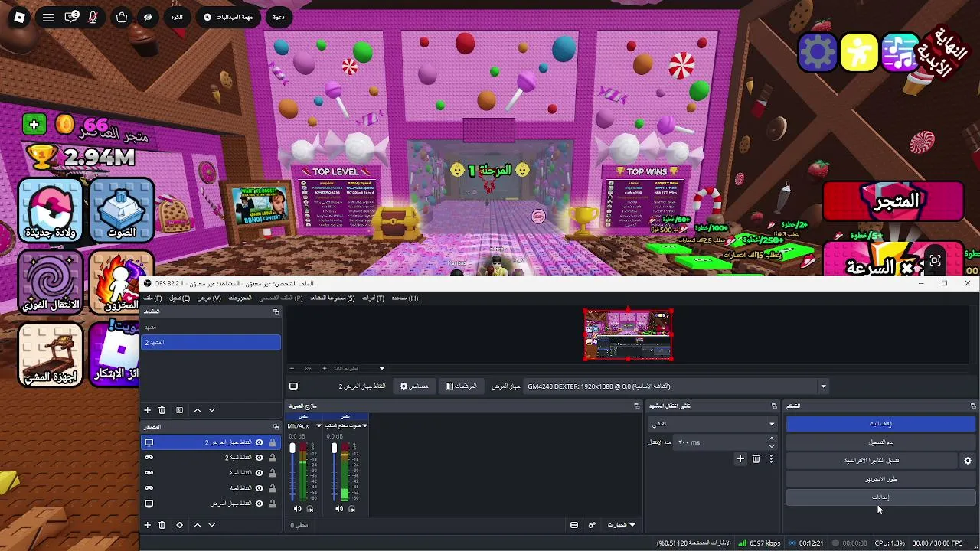The width and height of the screenshot is (980, 551).
Task: Remove the selected source in Sources panel
Action: tap(162, 525)
